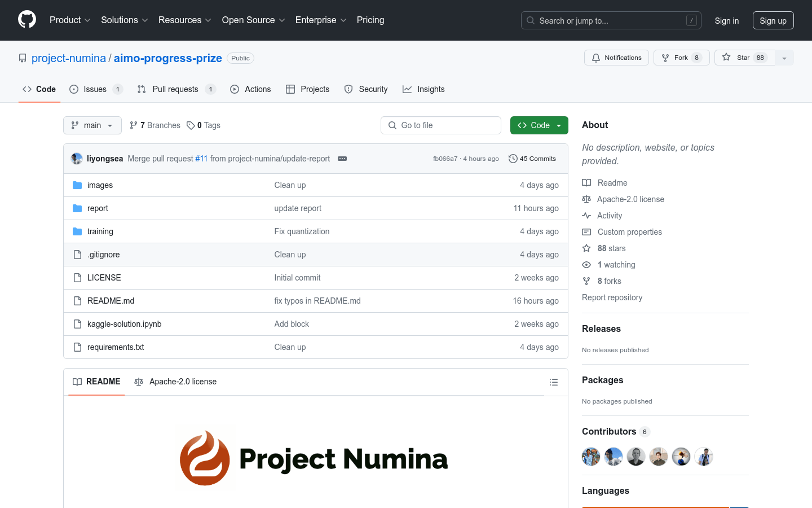Star the repository
The height and width of the screenshot is (508, 812).
click(x=744, y=58)
